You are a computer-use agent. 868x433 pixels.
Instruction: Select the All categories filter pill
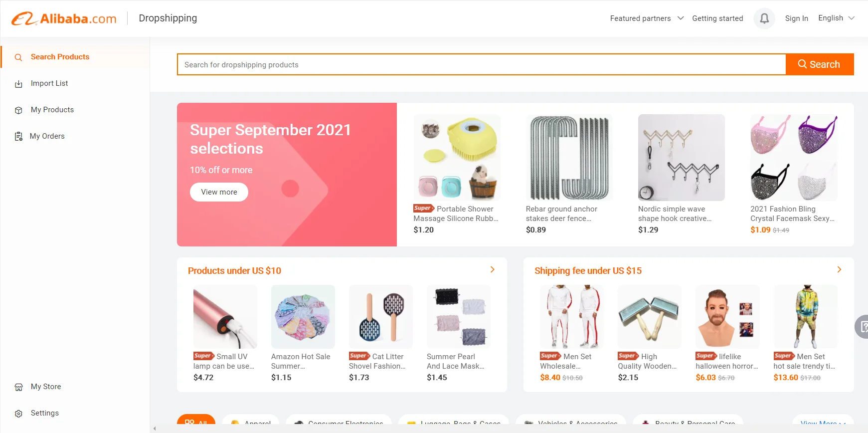196,422
